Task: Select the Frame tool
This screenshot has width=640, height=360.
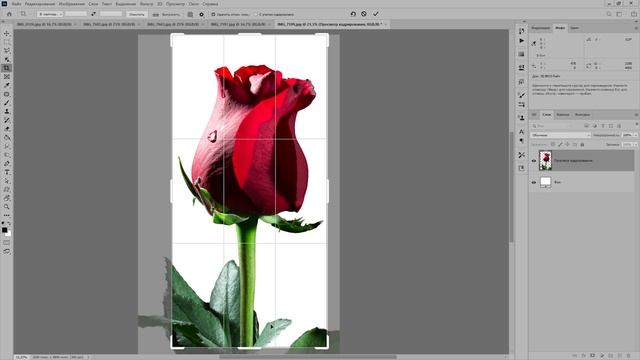Action: [x=7, y=77]
